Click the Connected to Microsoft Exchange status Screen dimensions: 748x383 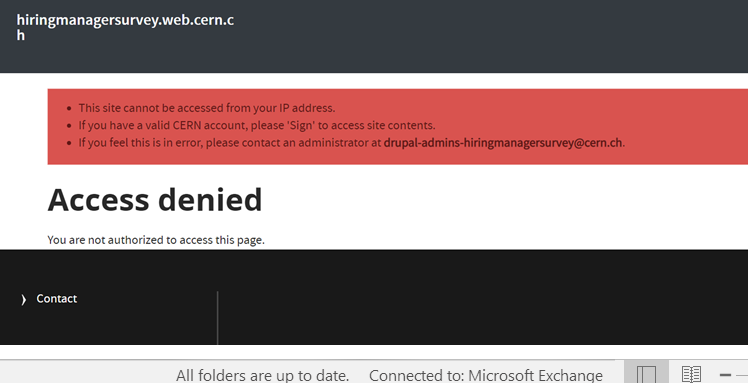click(x=486, y=375)
